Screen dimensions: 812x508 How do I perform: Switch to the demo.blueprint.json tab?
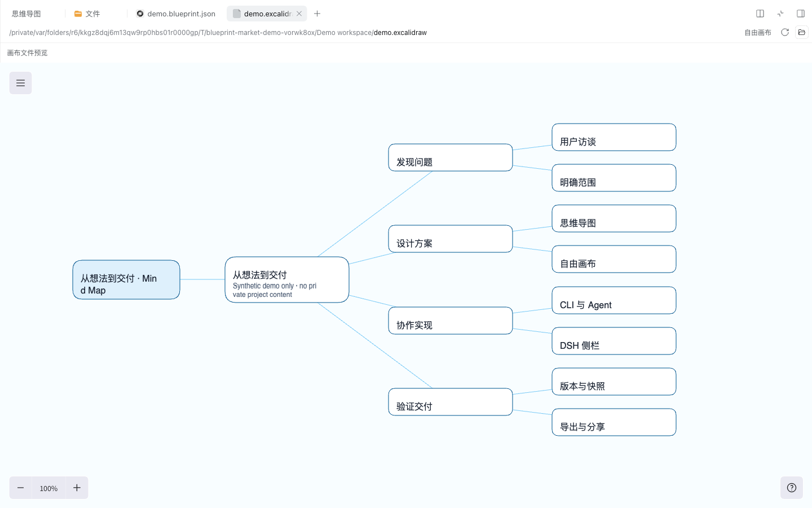pyautogui.click(x=176, y=14)
